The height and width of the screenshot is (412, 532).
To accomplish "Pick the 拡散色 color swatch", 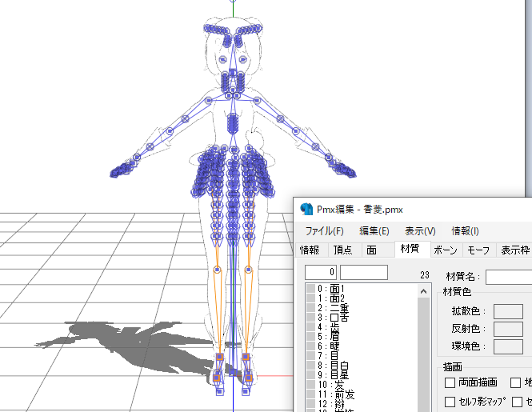I will [x=508, y=311].
